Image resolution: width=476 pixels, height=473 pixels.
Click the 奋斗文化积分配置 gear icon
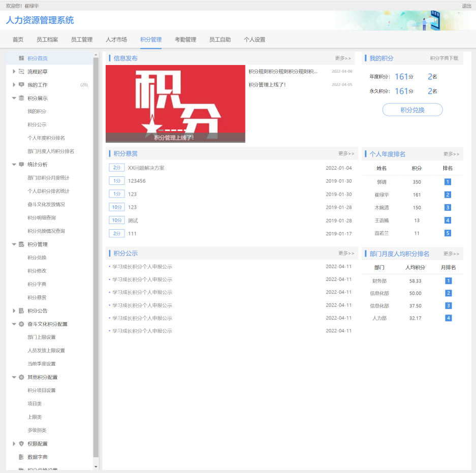pyautogui.click(x=21, y=324)
